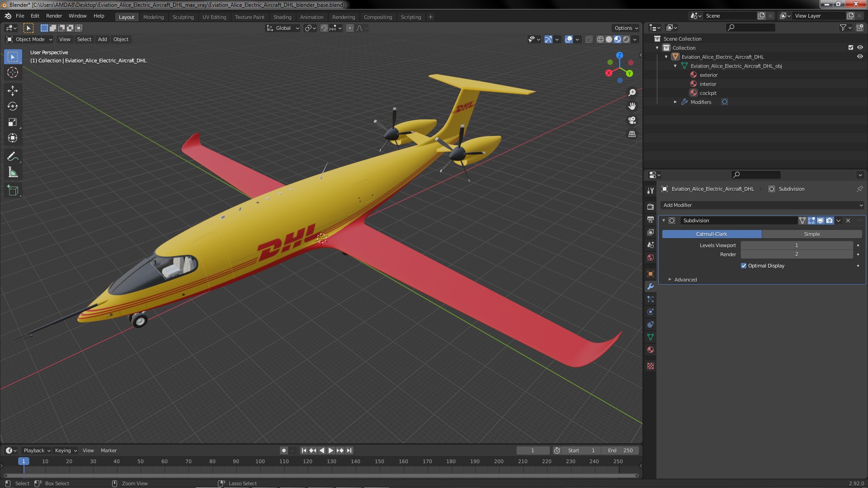Open the Physics properties tab
The width and height of the screenshot is (868, 488).
pyautogui.click(x=651, y=312)
